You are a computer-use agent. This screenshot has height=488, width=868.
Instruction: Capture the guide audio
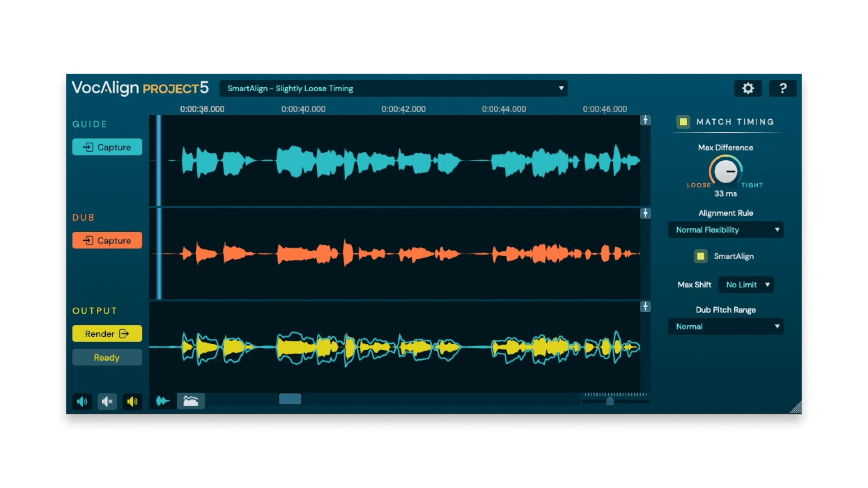click(107, 147)
